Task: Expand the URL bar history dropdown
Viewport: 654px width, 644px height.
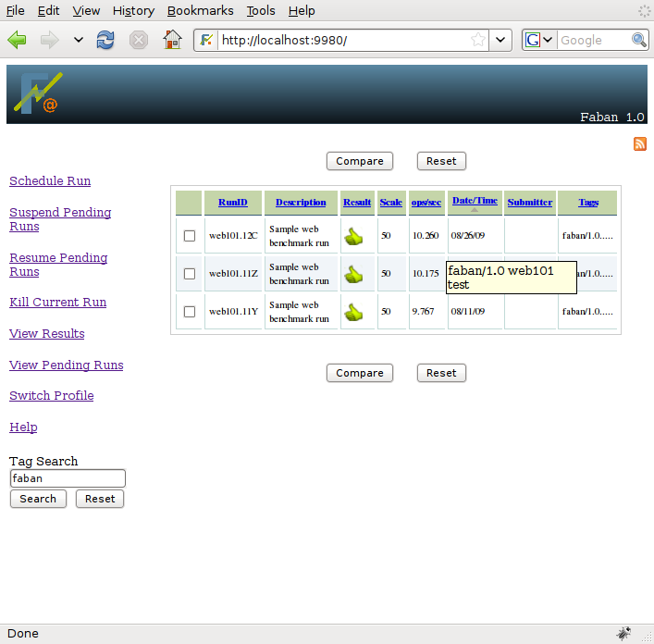Action: [501, 40]
